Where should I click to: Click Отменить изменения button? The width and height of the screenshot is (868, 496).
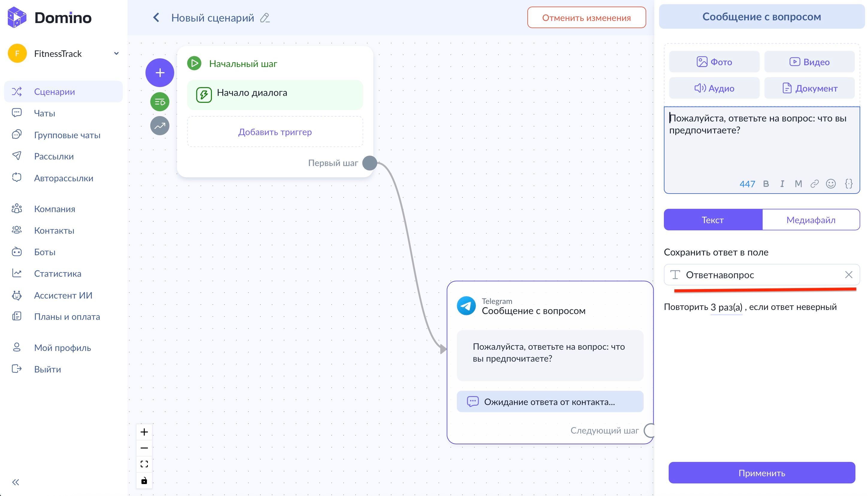[x=586, y=18]
